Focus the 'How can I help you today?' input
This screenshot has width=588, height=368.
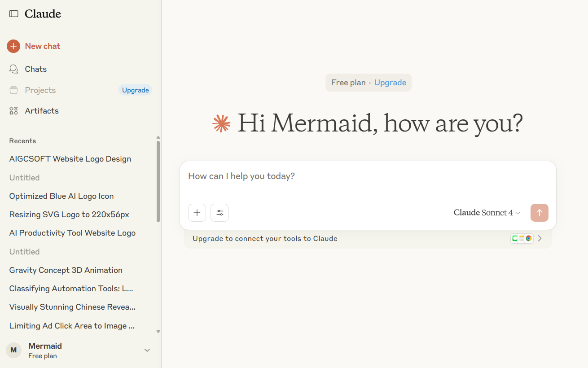[x=368, y=176]
